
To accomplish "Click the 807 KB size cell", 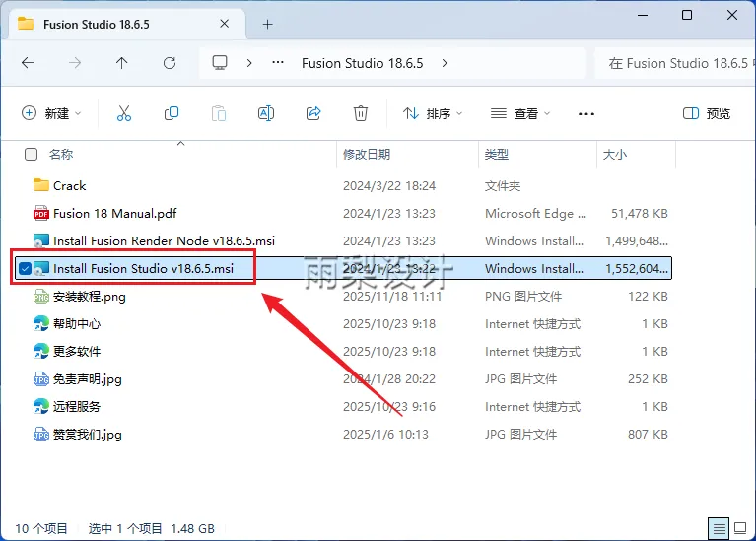I will pyautogui.click(x=648, y=434).
